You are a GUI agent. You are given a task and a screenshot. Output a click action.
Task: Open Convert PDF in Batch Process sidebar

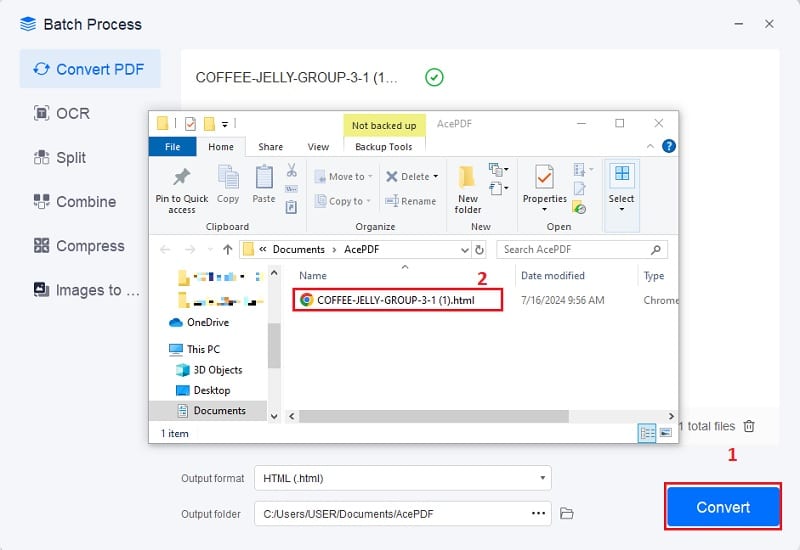point(90,69)
